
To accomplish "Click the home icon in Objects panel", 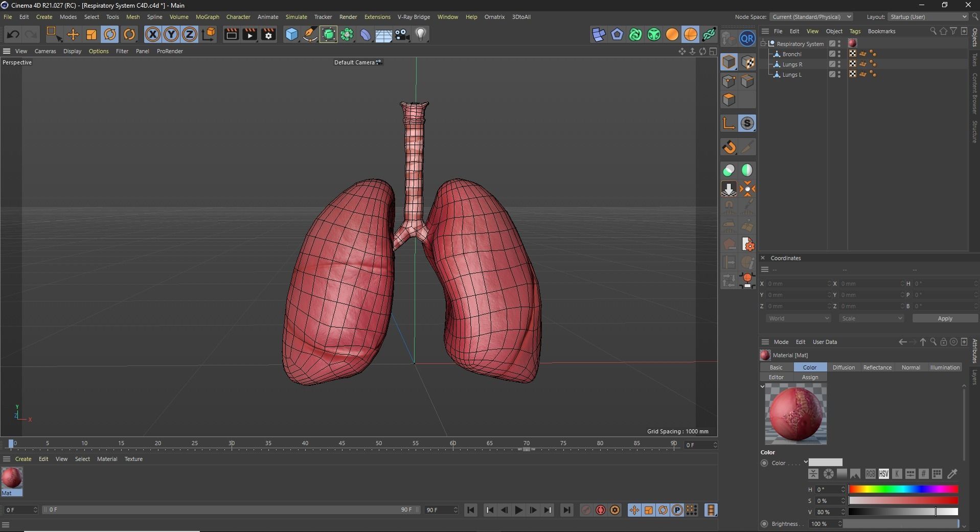I will [943, 31].
